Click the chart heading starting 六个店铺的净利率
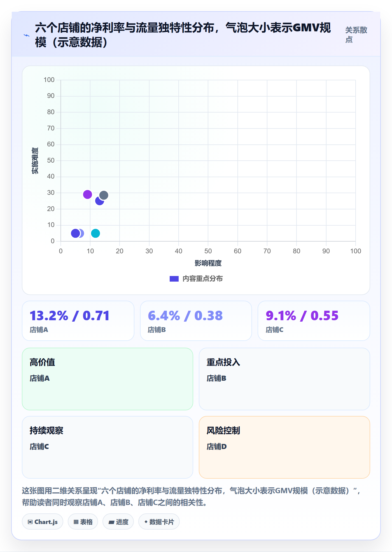Viewport: 392px width, 552px height. click(x=183, y=35)
